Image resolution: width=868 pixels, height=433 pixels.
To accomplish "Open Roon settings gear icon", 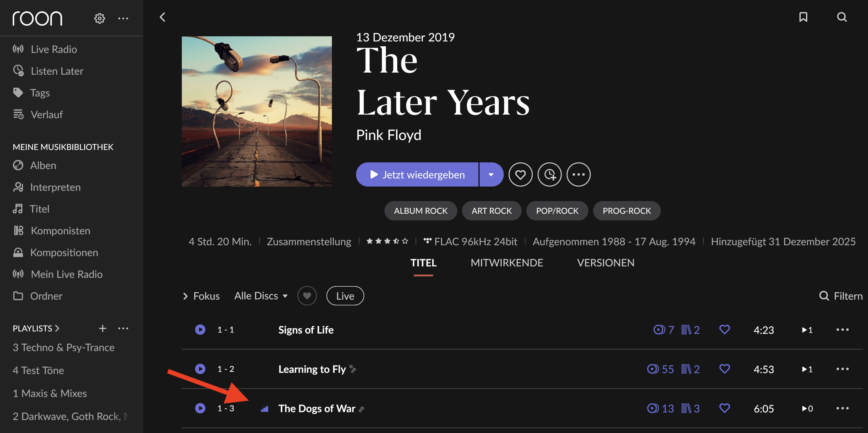I will tap(99, 18).
